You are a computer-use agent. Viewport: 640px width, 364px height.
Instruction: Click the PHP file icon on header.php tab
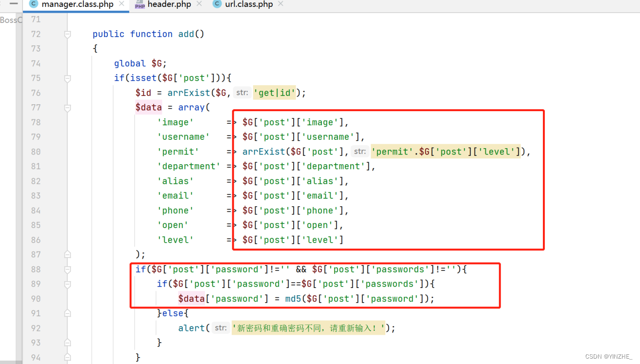(x=140, y=4)
